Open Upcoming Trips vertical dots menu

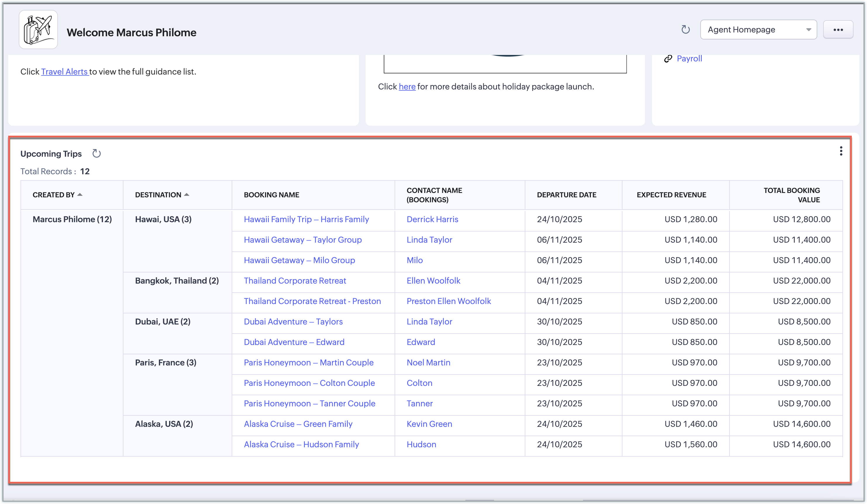(x=841, y=151)
